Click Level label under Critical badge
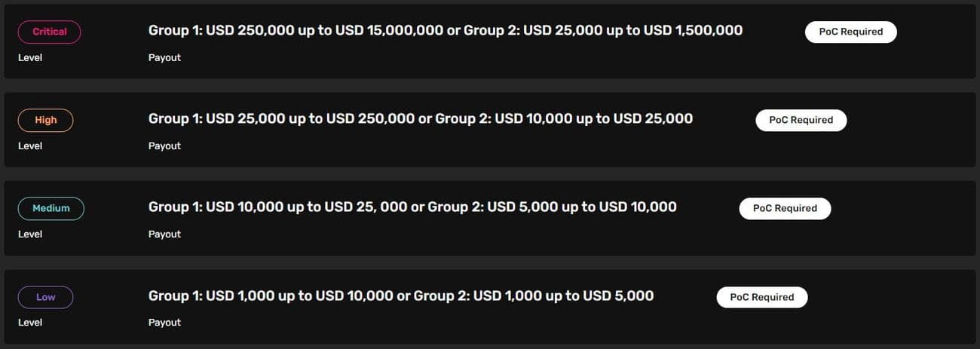This screenshot has height=349, width=980. tap(30, 57)
